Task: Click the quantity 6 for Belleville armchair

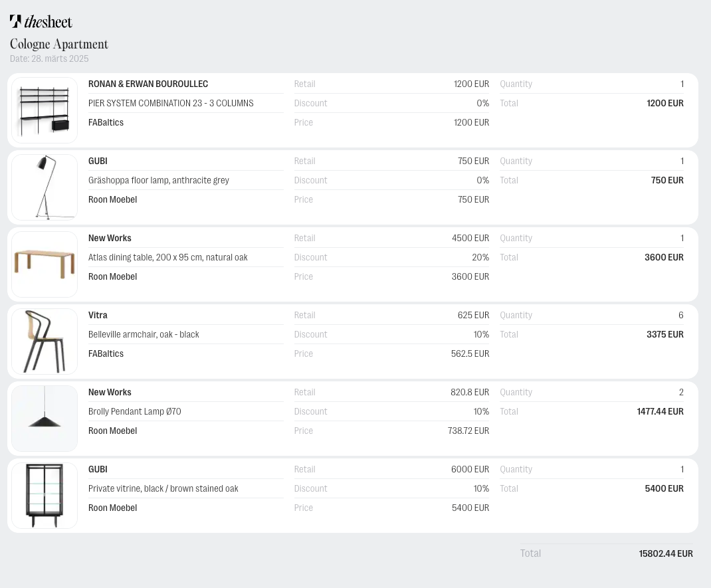Action: tap(681, 315)
